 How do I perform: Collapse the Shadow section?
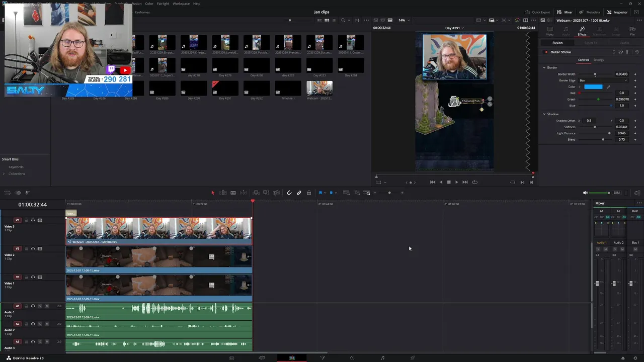544,114
